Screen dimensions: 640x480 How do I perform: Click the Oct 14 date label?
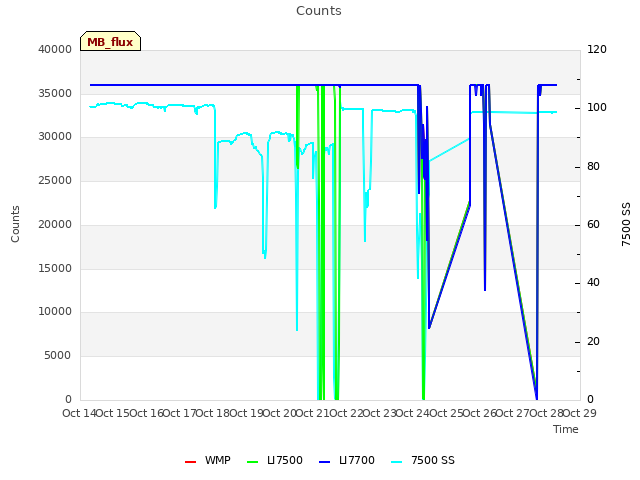(79, 413)
